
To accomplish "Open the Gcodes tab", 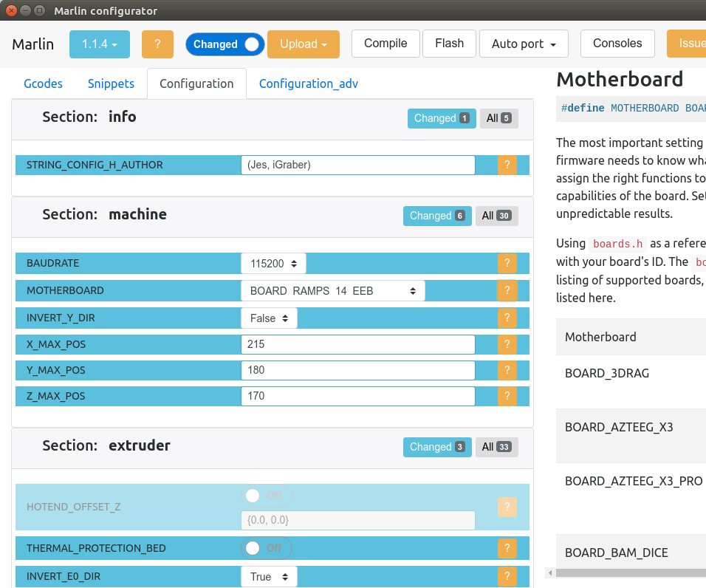I will pos(43,83).
